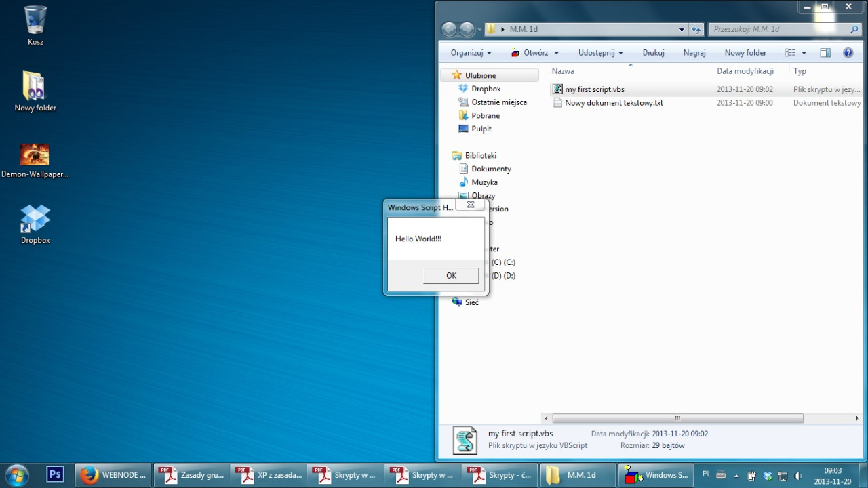This screenshot has width=868, height=488.
Task: Click the Nowy folder toolbar button
Action: click(745, 53)
